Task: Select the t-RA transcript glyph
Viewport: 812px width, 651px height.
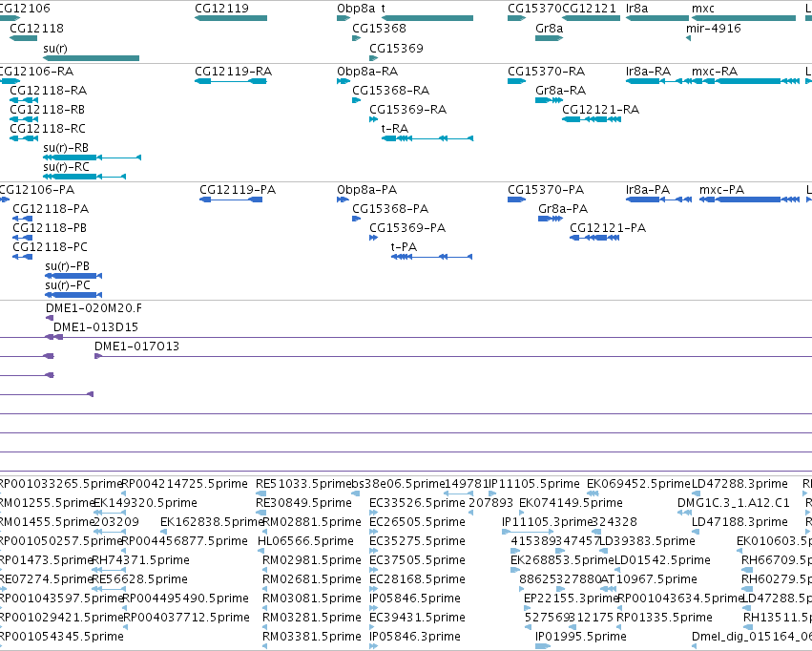Action: pos(427,138)
